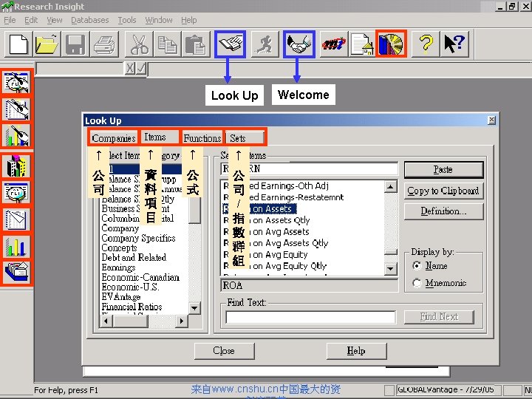Click the item list scroll up arrow
The width and height of the screenshot is (532, 399).
click(x=391, y=186)
